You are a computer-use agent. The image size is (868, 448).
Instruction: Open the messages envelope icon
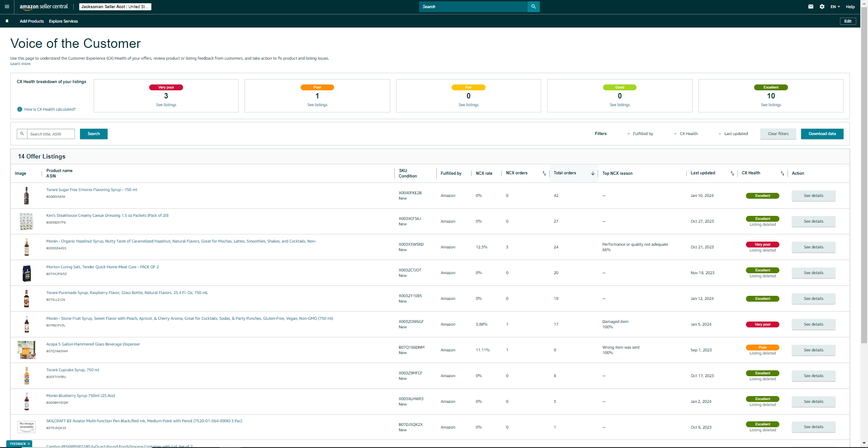[811, 7]
